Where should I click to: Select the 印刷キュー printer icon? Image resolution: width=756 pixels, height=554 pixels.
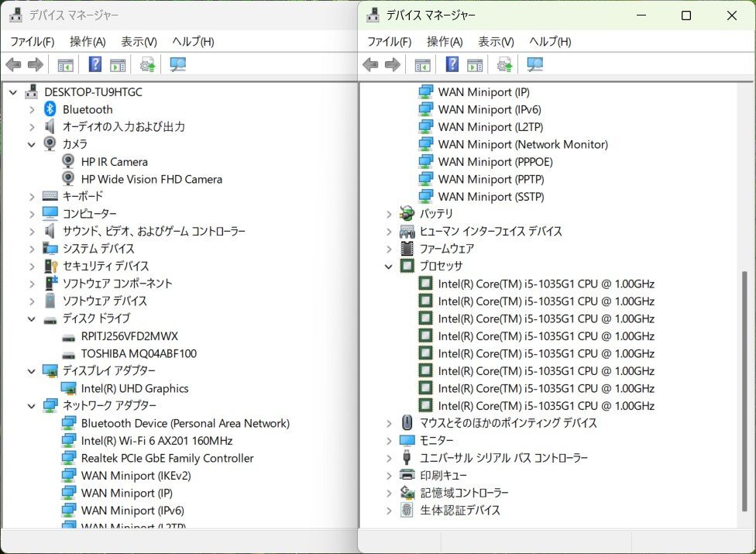point(407,475)
